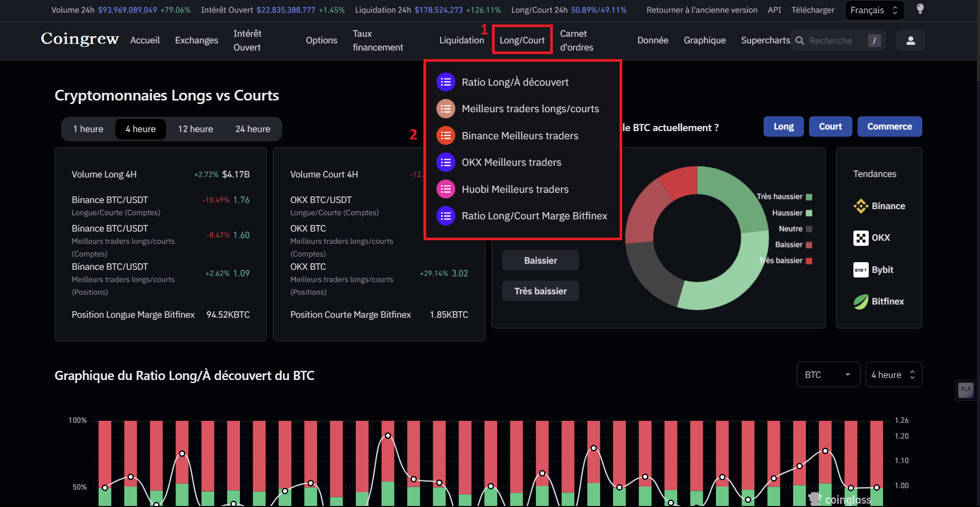Click Retourner à l'ancienne version link
Screen dimensions: 980x507
tap(701, 10)
